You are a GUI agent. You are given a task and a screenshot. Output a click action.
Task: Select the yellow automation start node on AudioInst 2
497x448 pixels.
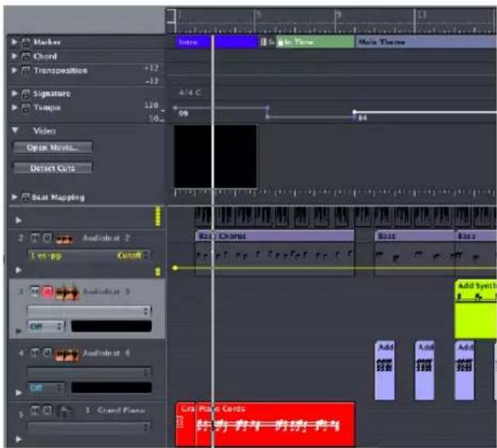coord(175,268)
